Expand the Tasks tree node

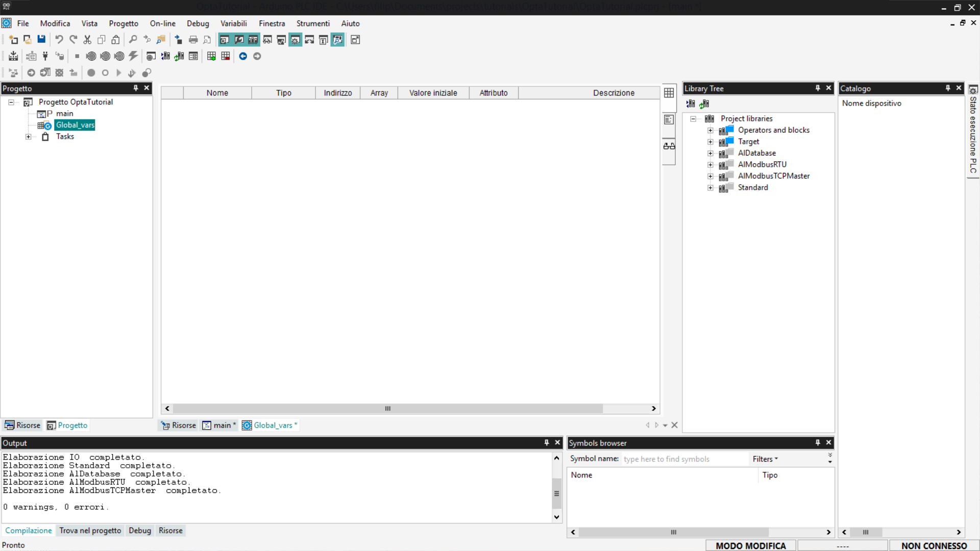click(29, 137)
